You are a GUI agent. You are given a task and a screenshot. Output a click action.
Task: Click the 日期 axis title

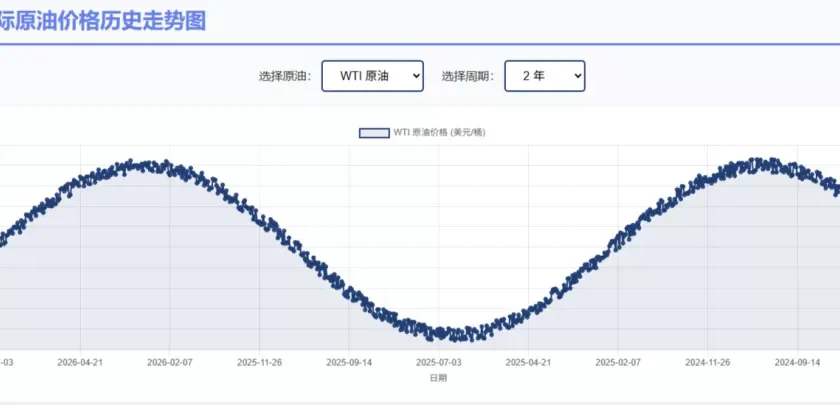coord(438,378)
